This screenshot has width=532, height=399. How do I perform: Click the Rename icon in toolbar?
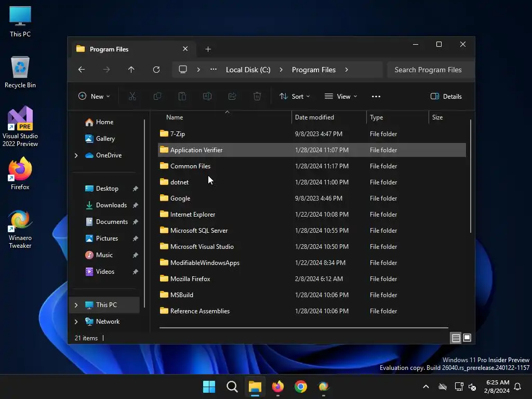207,96
